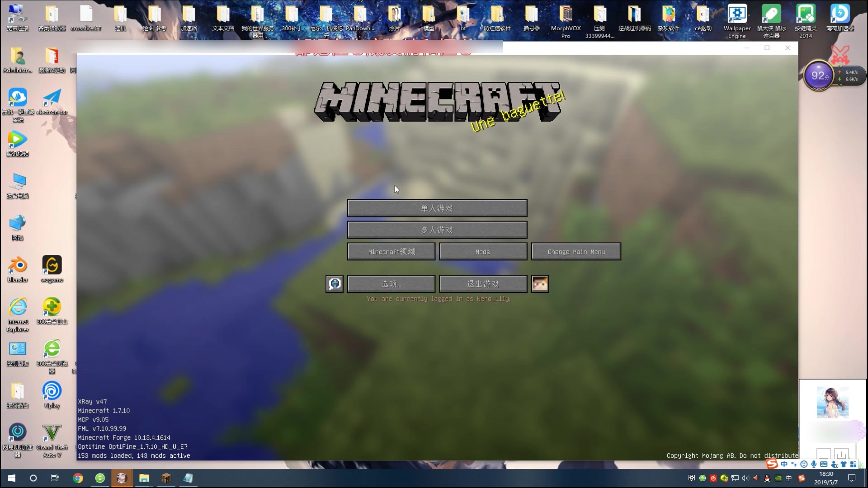868x488 pixels.
Task: Click Windows Start button
Action: point(11,478)
